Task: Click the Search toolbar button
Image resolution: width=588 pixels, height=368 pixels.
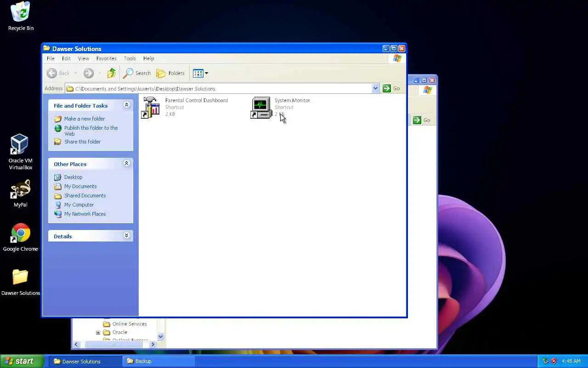Action: click(137, 73)
